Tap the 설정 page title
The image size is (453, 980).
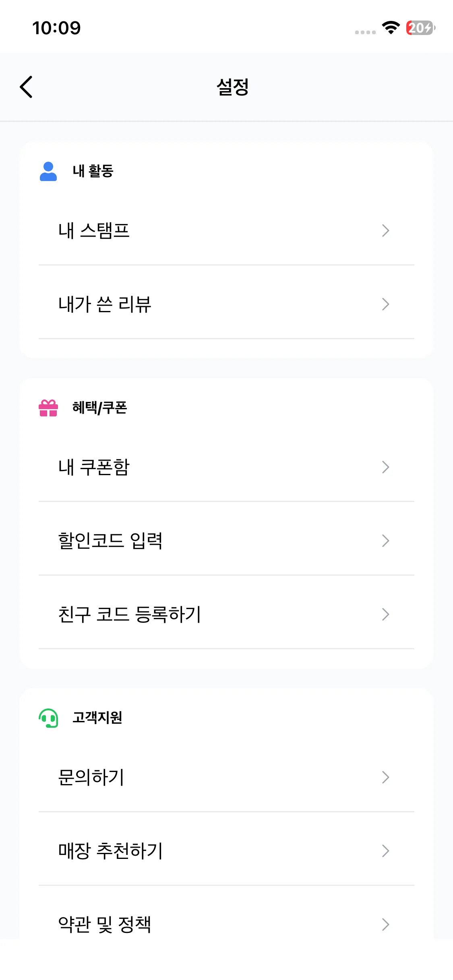pyautogui.click(x=232, y=87)
